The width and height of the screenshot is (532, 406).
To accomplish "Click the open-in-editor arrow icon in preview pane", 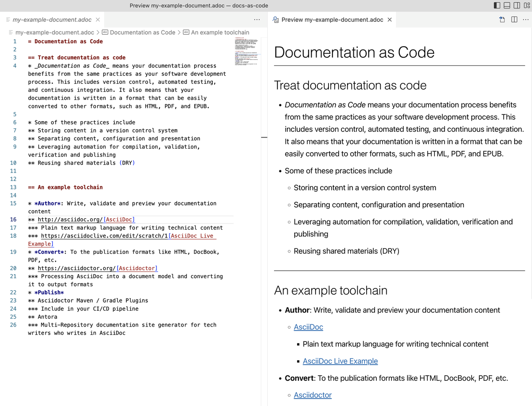I will (x=501, y=20).
